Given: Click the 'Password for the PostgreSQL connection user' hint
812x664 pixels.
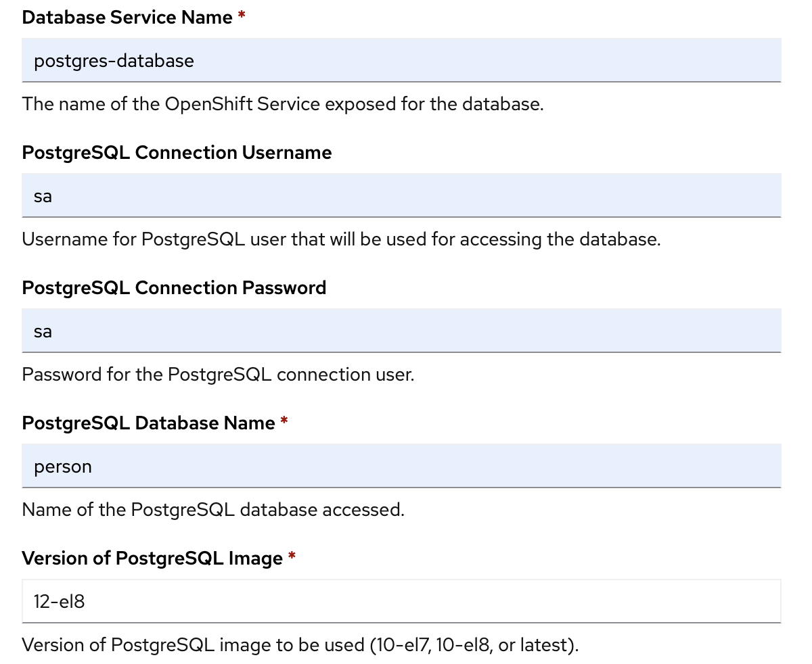Looking at the screenshot, I should (x=218, y=375).
